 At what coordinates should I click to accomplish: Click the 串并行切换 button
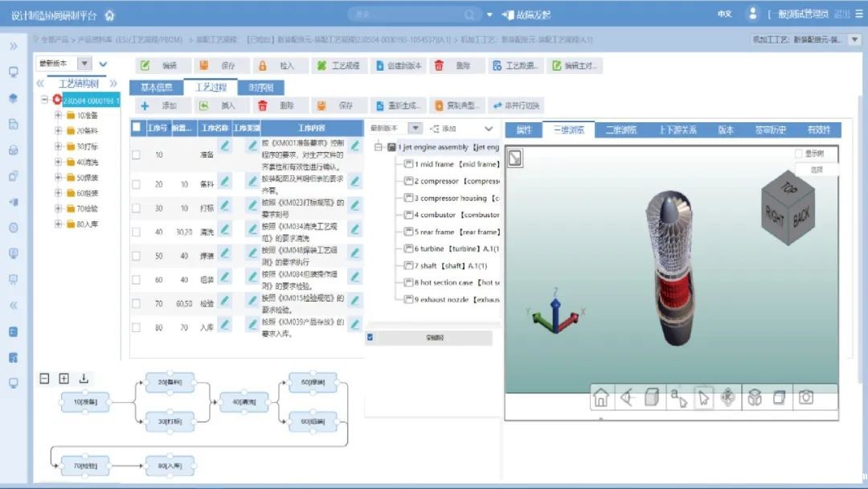(517, 105)
